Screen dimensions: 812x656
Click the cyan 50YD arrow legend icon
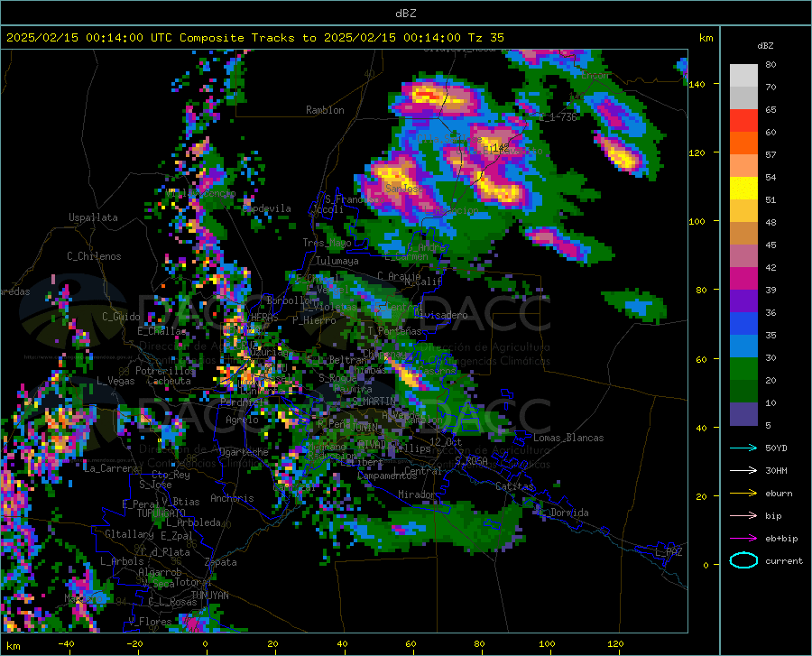coord(743,448)
